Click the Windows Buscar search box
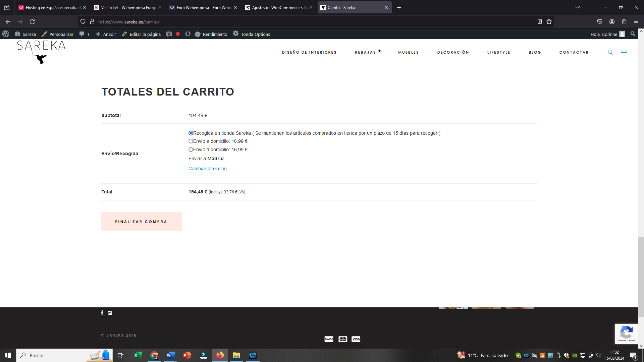Image resolution: width=644 pixels, height=362 pixels. click(x=64, y=355)
